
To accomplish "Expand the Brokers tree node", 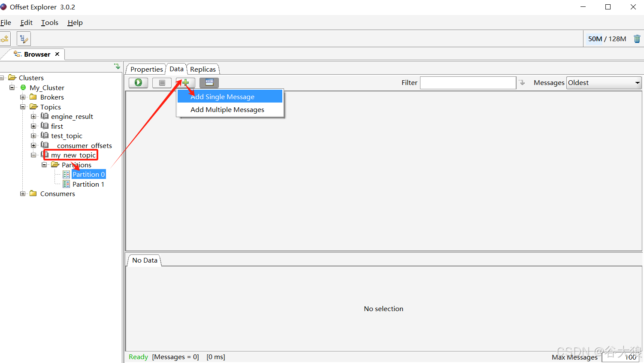I will [23, 97].
